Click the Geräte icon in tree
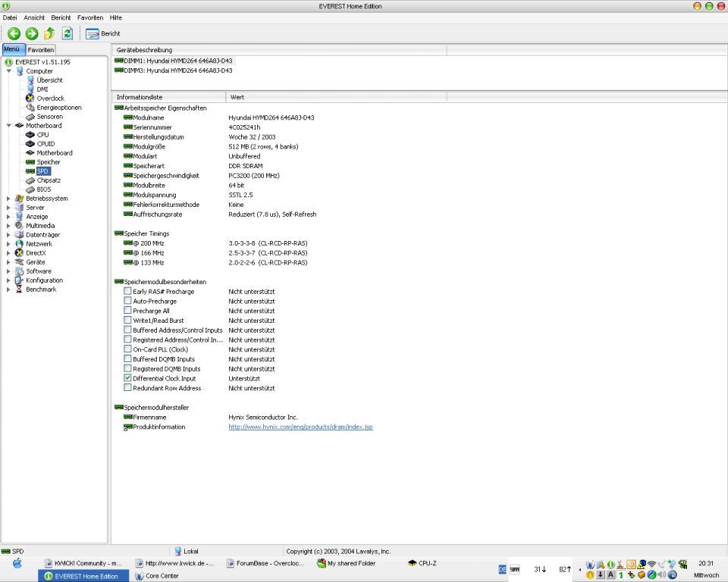 (x=19, y=261)
